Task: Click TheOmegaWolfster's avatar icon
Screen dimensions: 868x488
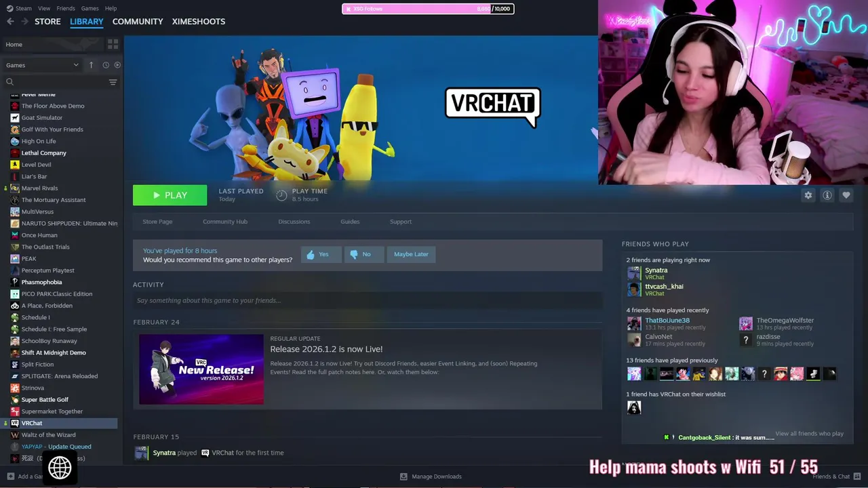Action: pos(746,323)
